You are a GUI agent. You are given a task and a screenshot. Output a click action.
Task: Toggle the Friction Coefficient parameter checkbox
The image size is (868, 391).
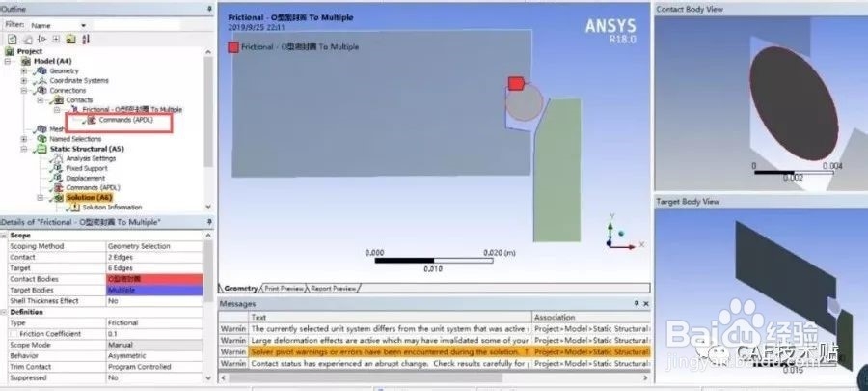[14, 334]
